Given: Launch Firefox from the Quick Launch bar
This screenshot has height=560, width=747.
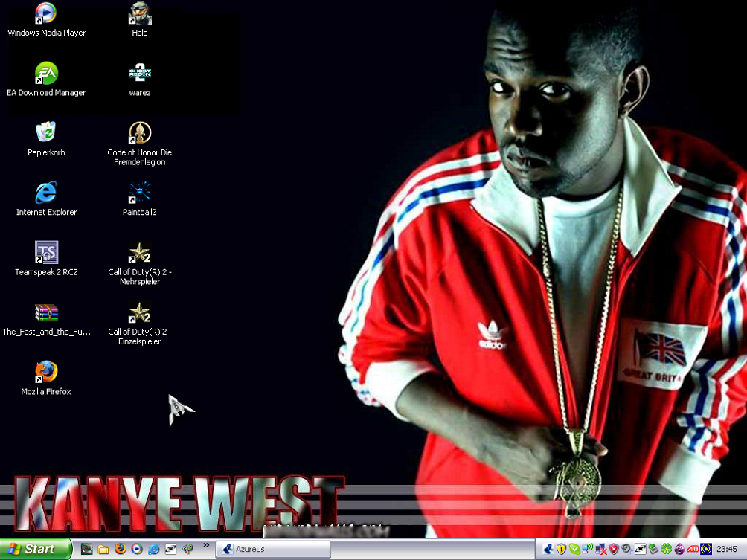Looking at the screenshot, I should [120, 549].
